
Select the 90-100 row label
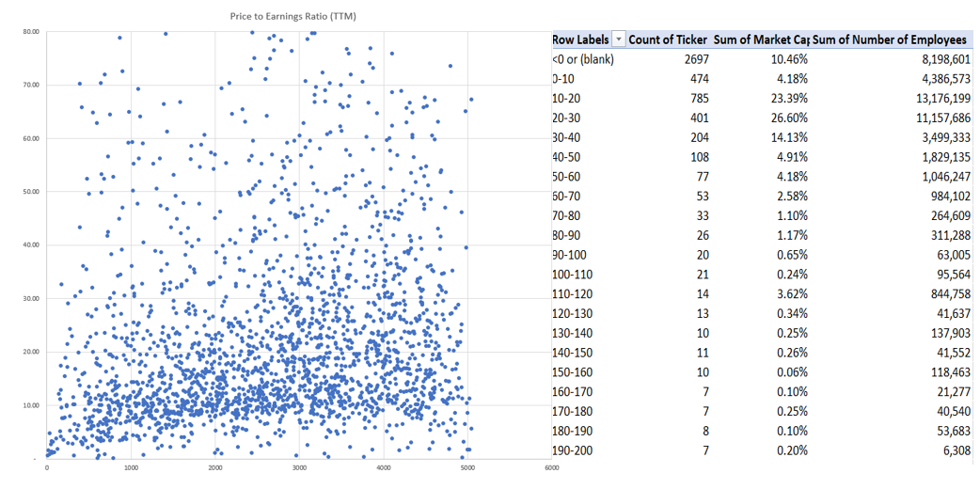click(571, 255)
